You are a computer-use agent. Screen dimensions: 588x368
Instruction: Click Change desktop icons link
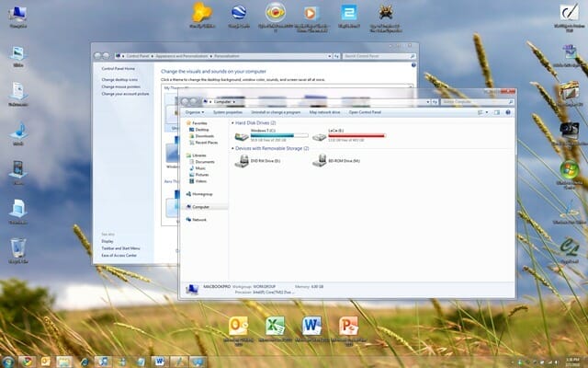[x=120, y=80]
